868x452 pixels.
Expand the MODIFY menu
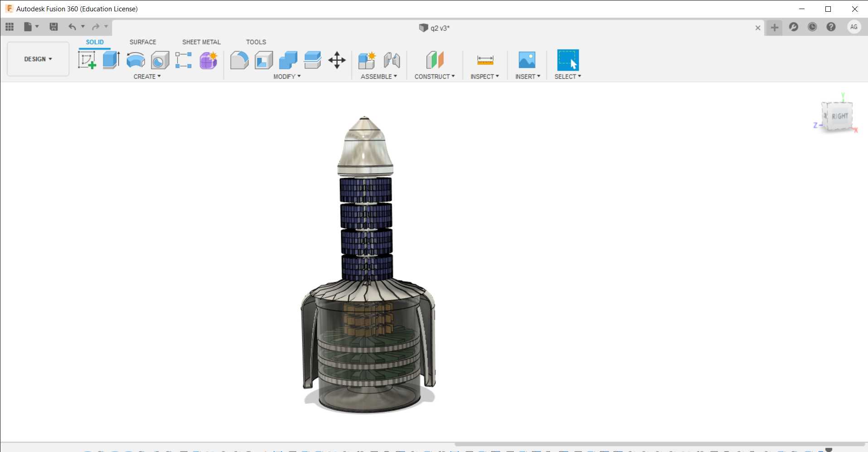tap(287, 77)
